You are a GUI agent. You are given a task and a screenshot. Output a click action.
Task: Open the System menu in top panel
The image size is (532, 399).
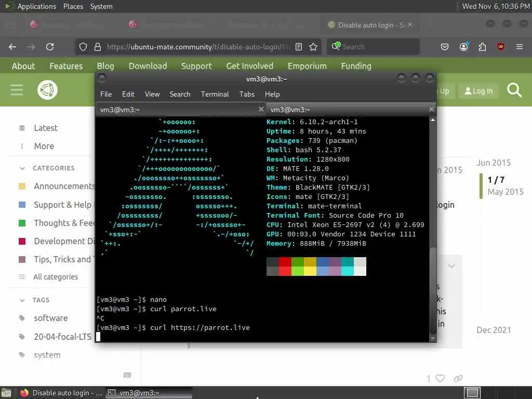(x=101, y=6)
